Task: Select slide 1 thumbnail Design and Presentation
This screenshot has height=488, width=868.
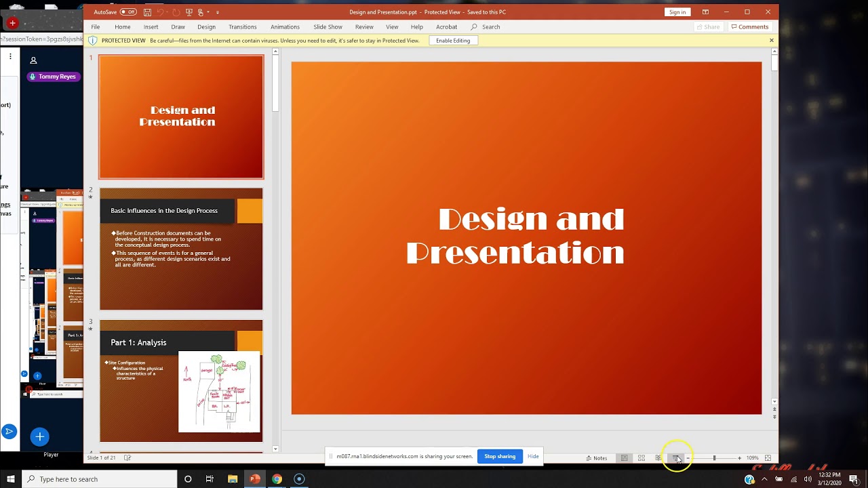Action: pyautogui.click(x=181, y=117)
